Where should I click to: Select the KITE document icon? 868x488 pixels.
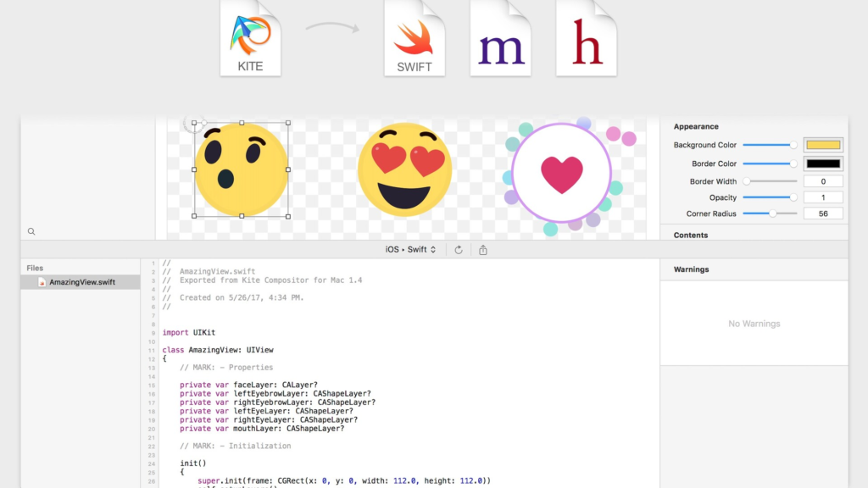coord(250,38)
